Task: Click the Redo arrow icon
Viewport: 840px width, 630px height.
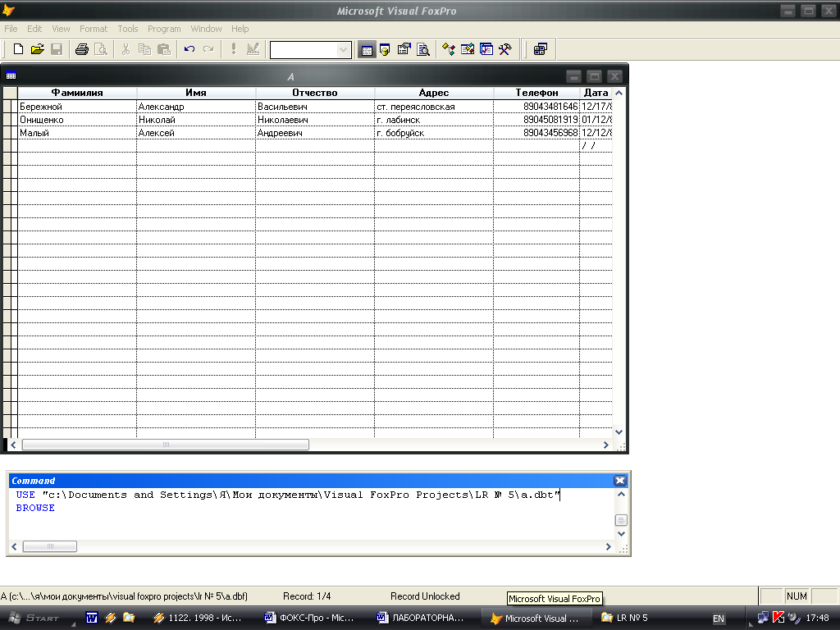Action: coord(208,49)
